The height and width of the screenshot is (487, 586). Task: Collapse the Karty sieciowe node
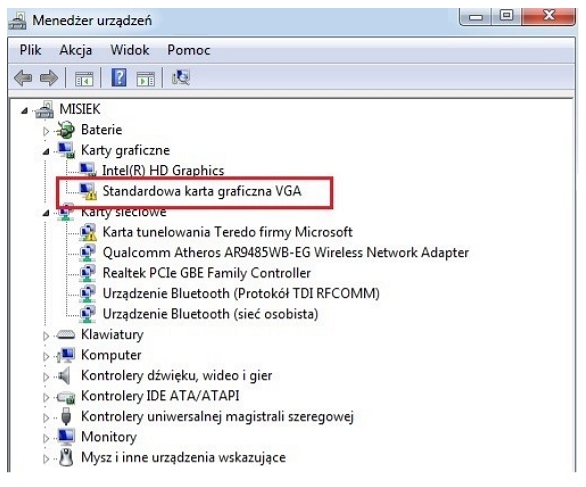point(46,213)
